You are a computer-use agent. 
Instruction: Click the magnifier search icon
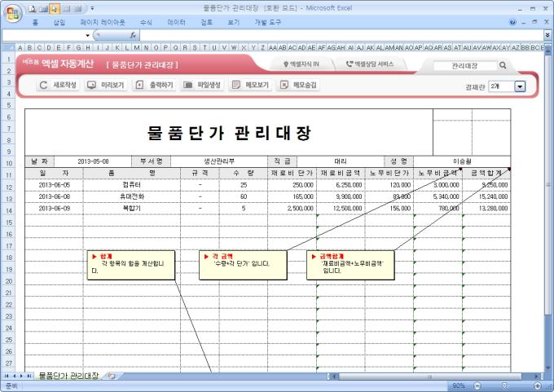click(x=503, y=65)
